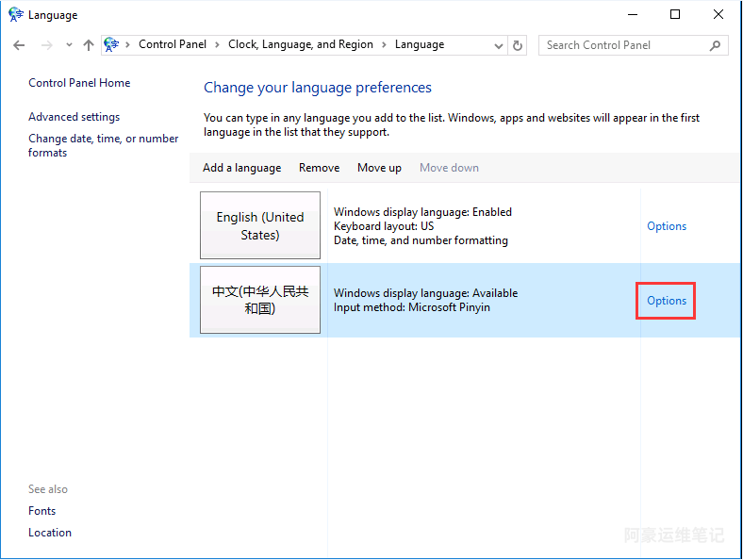Expand the address bar history dropdown
The image size is (743, 560).
point(499,45)
